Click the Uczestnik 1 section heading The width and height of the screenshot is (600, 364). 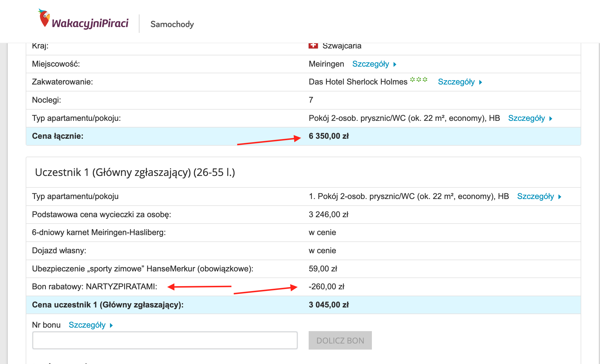pyautogui.click(x=135, y=172)
